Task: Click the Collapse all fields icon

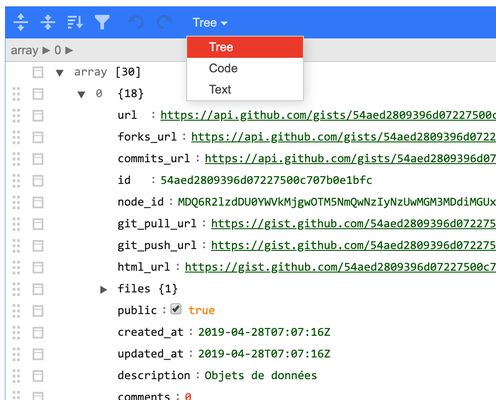Action: (48, 22)
